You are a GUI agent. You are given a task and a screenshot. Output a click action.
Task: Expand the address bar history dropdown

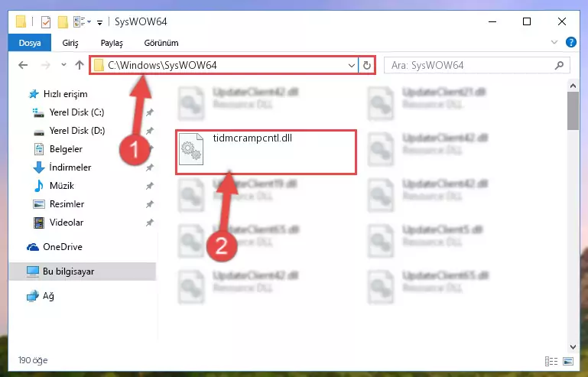tap(352, 65)
